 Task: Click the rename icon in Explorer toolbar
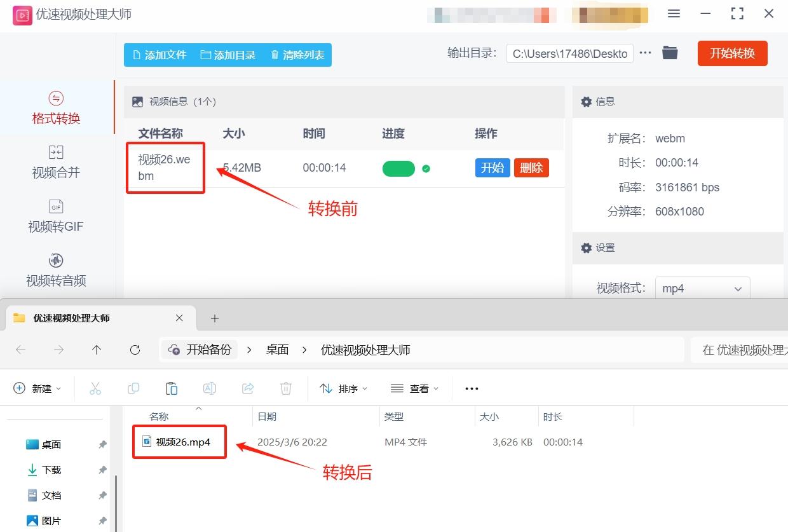(210, 388)
